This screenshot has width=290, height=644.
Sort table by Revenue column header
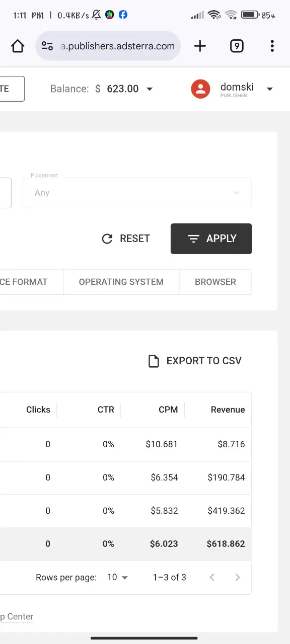[x=228, y=410]
